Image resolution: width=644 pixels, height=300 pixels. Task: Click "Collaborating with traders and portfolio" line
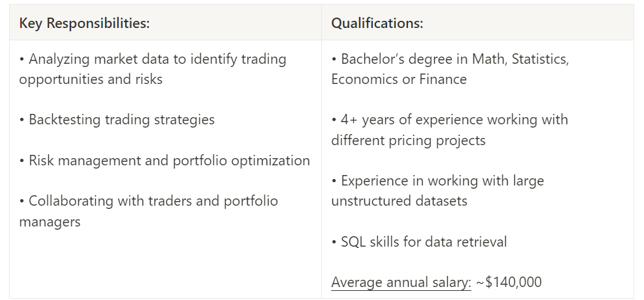click(x=149, y=201)
